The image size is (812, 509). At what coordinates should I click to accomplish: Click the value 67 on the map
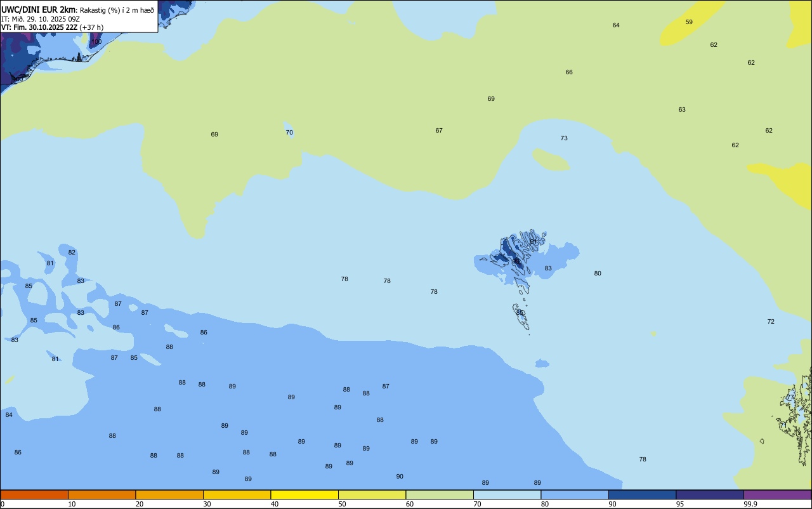pos(439,131)
